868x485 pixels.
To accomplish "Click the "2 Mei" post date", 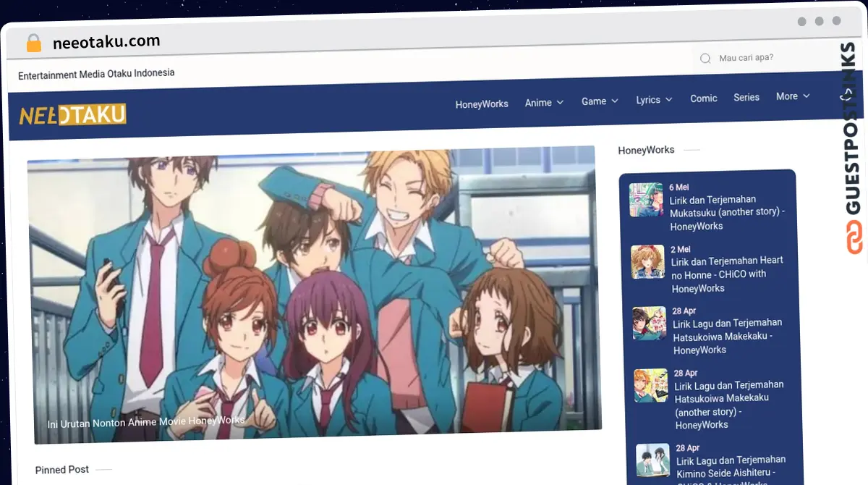I will point(681,249).
